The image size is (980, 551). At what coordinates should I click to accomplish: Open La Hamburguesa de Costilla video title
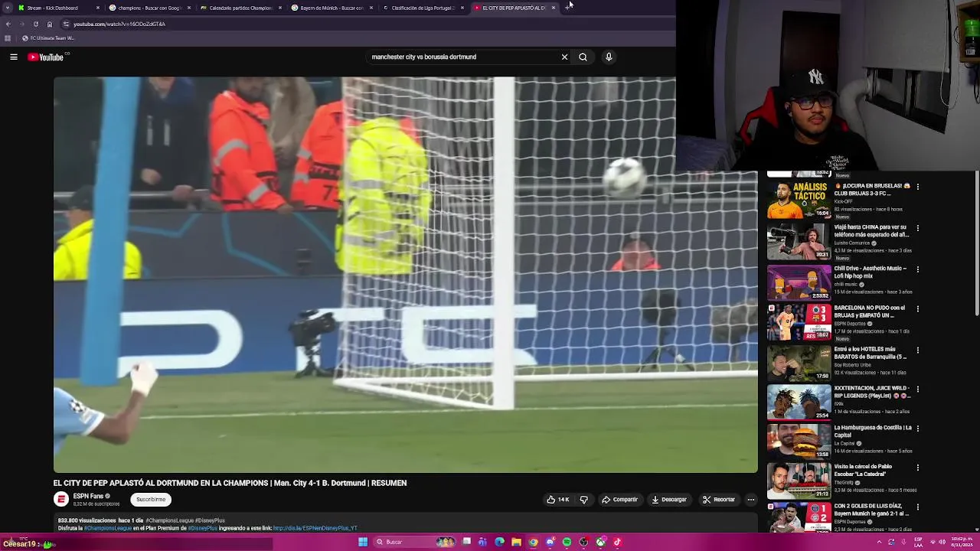(x=873, y=431)
